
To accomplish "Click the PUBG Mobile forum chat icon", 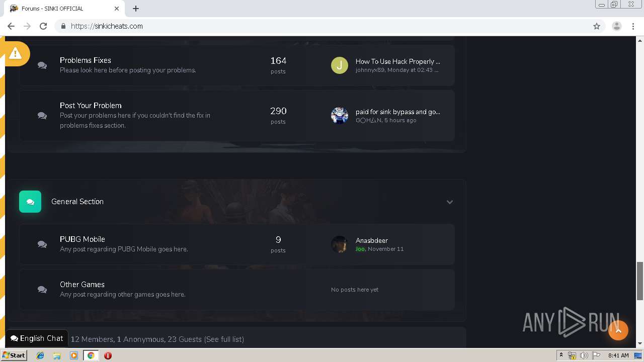I will click(42, 244).
